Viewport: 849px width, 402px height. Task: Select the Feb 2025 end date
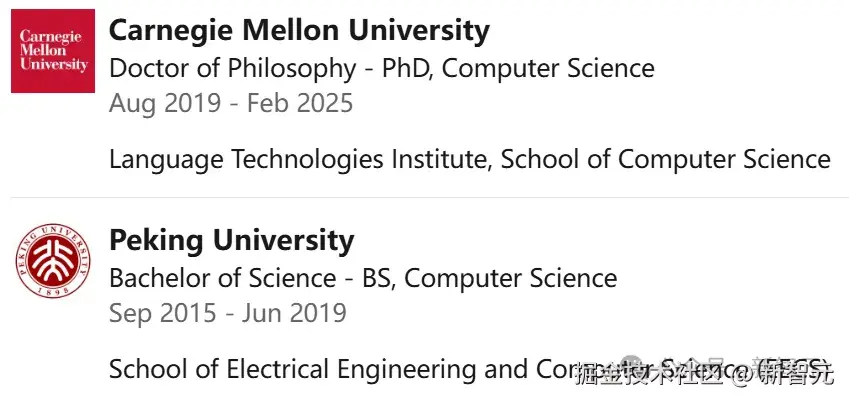tap(301, 103)
